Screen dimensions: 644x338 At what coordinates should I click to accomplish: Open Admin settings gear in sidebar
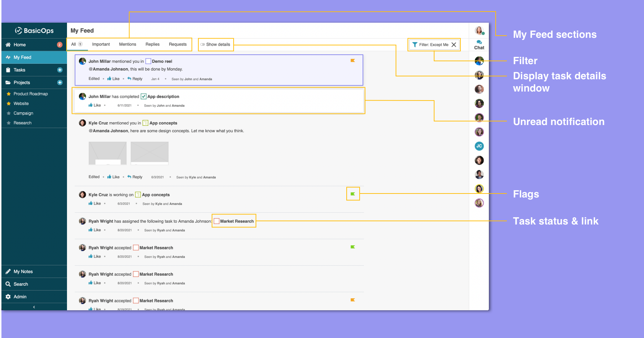pyautogui.click(x=8, y=297)
